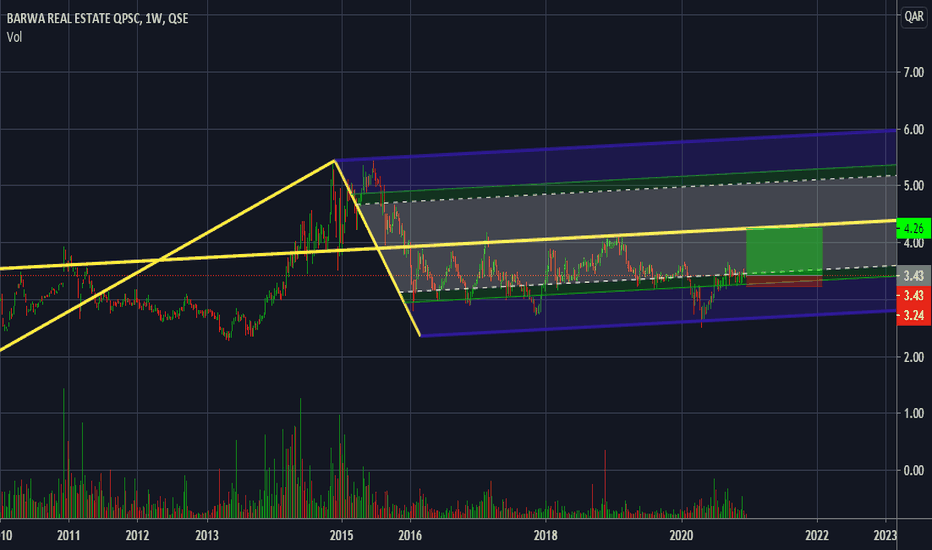Click the 2012 time axis label
This screenshot has width=932, height=550.
137,536
